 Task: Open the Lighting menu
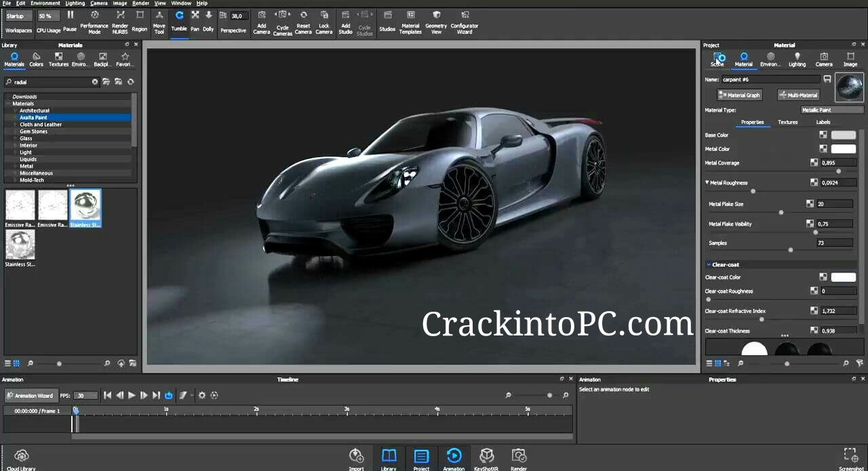pyautogui.click(x=75, y=3)
